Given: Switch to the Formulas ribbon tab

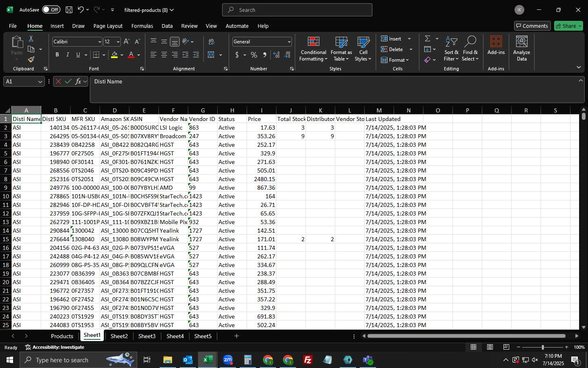Looking at the screenshot, I should coord(142,26).
